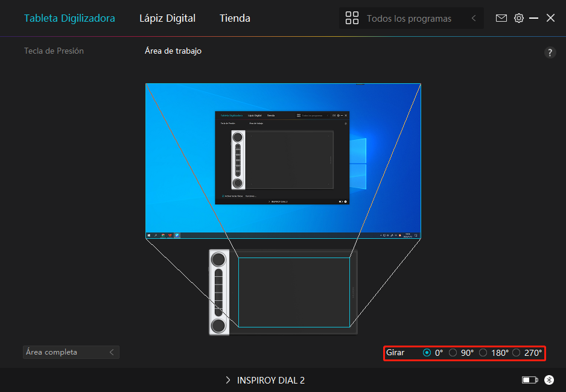Select the 270° rotation option

517,353
